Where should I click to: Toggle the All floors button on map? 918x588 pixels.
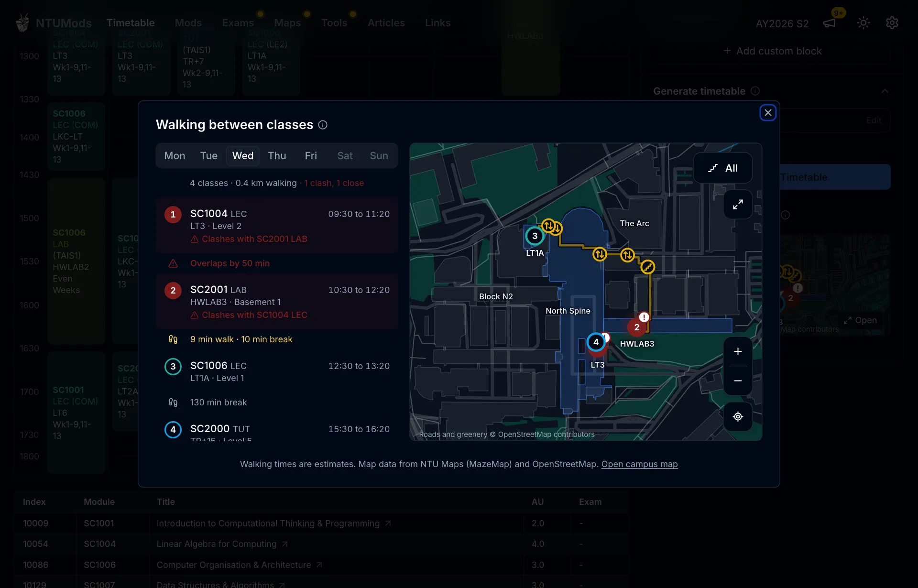723,168
